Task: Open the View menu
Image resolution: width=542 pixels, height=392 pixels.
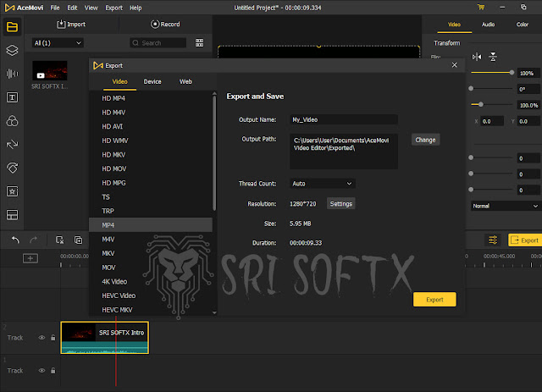Action: 91,8
